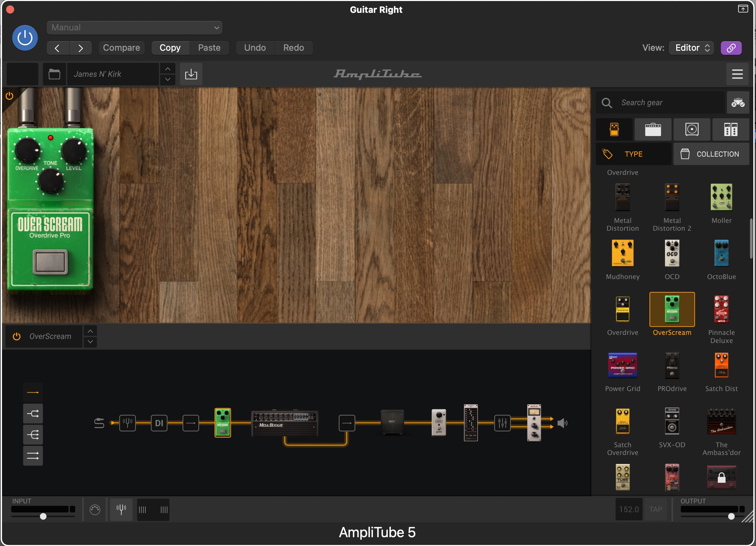
Task: Click the output speaker icon
Action: coord(562,423)
